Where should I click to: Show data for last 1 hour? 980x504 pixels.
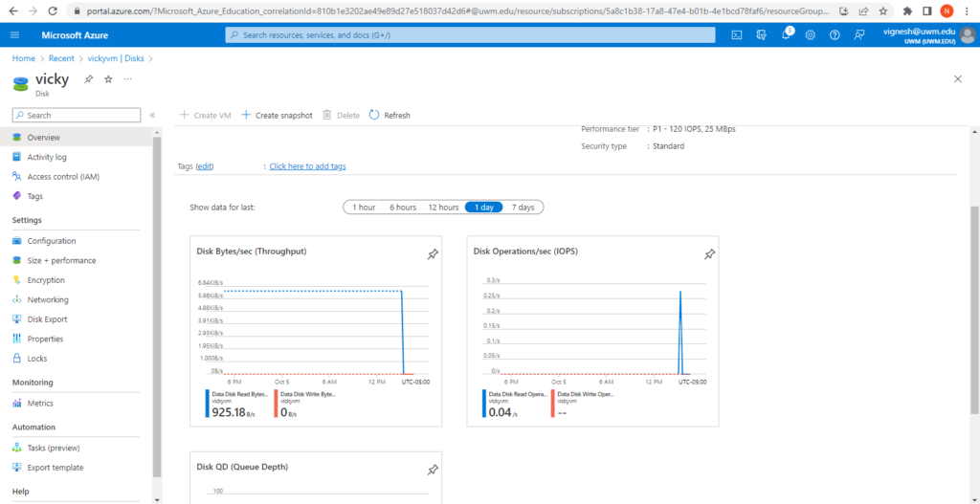(x=364, y=208)
